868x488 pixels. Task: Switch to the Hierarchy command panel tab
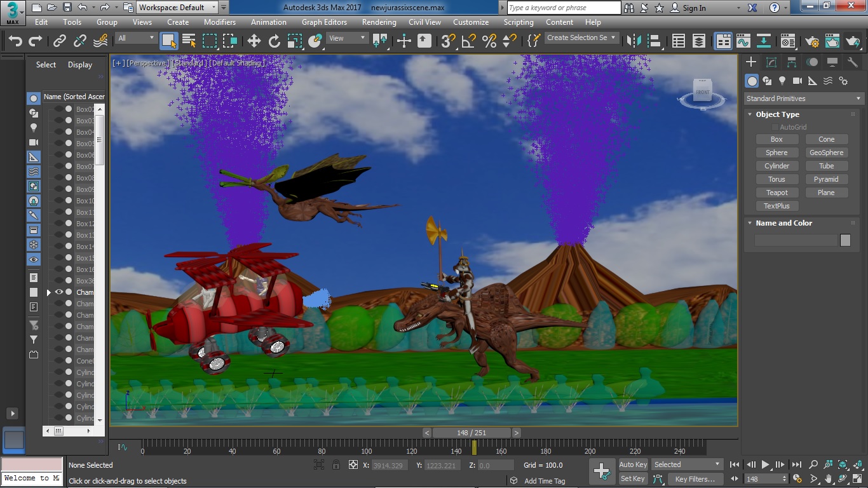[792, 62]
